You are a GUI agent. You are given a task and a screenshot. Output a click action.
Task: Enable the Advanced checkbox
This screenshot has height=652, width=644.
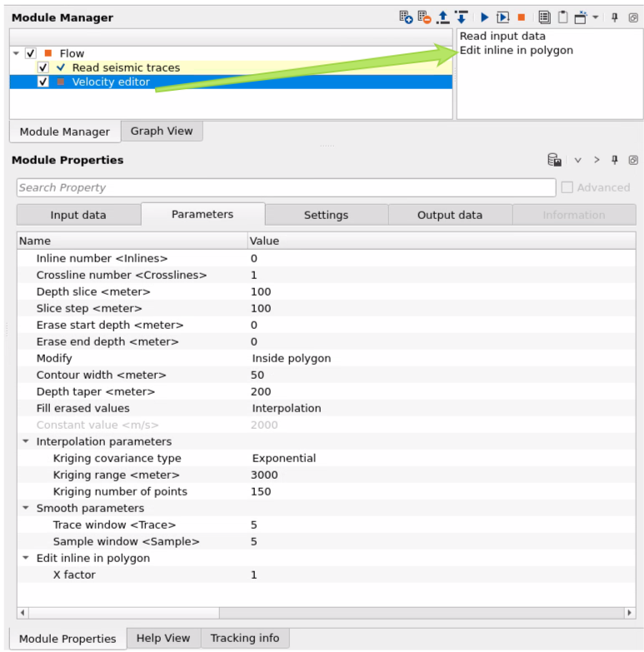pos(567,187)
